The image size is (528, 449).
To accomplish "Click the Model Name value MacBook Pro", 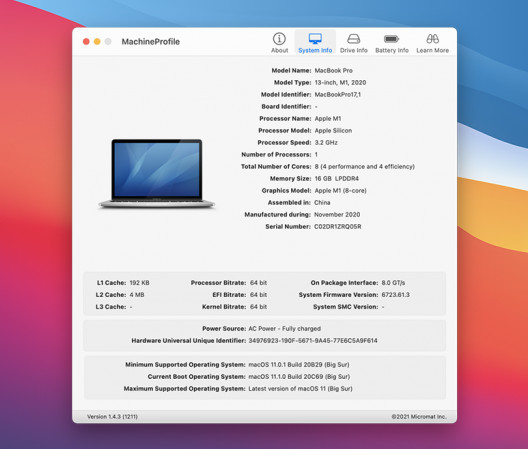I will [x=333, y=70].
